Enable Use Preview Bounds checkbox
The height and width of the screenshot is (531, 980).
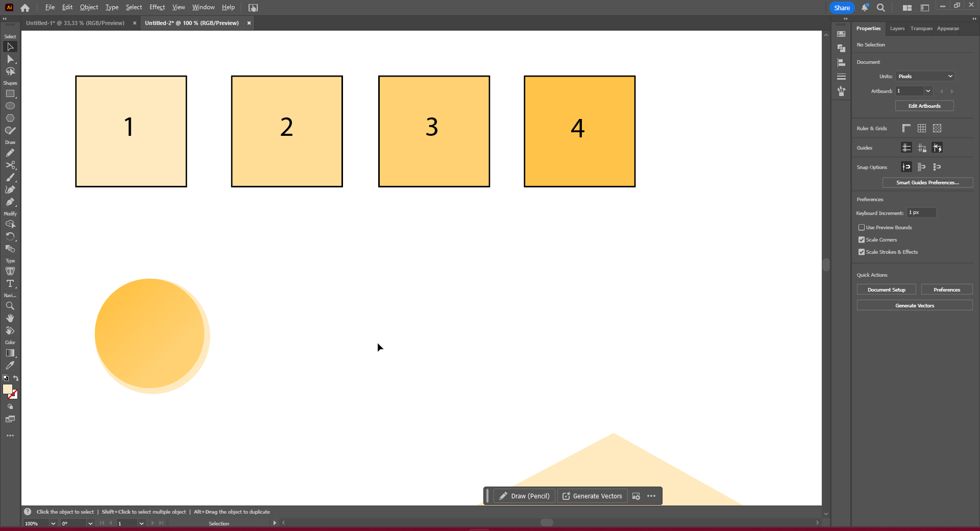(x=862, y=228)
